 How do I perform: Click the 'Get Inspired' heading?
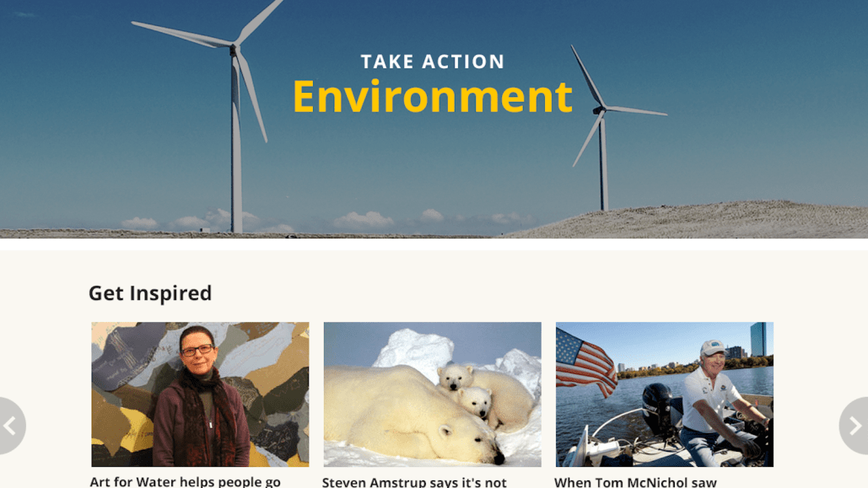(x=150, y=292)
